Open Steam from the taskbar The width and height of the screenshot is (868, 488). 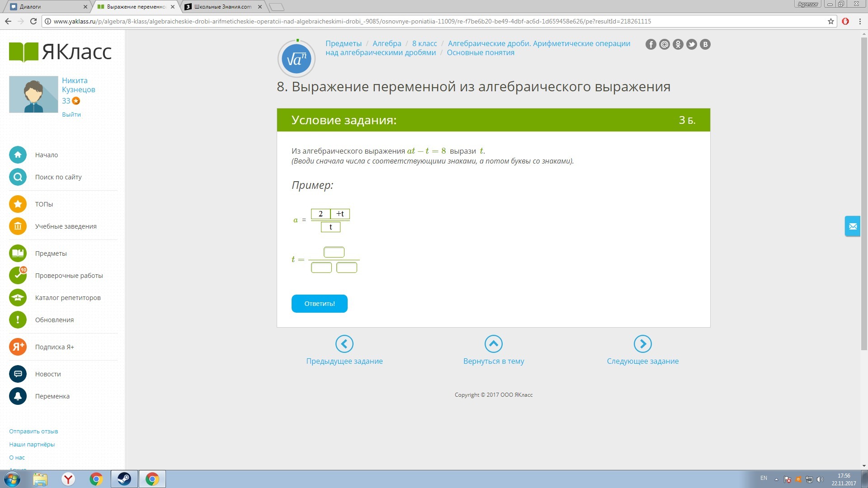tap(124, 479)
